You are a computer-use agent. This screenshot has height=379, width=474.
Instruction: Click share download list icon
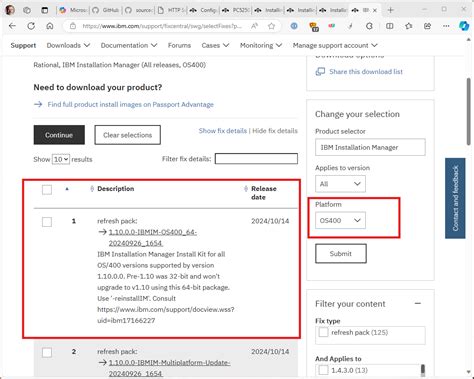click(x=320, y=71)
